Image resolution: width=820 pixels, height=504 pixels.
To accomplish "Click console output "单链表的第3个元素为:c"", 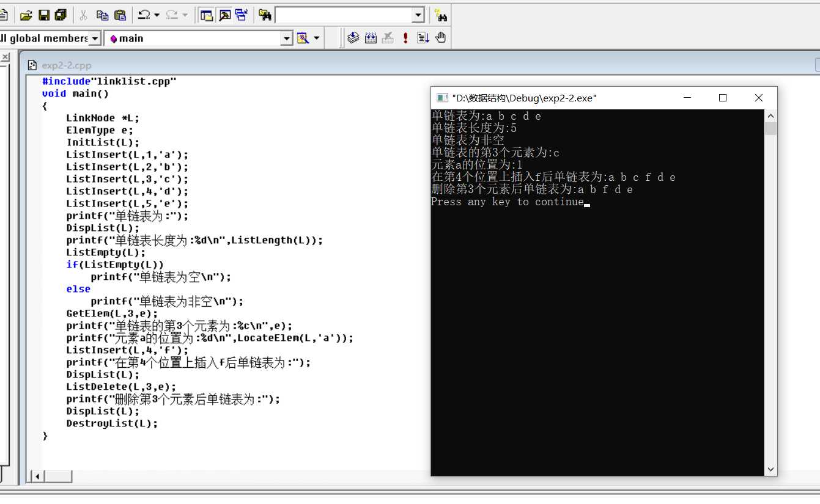I will click(495, 153).
